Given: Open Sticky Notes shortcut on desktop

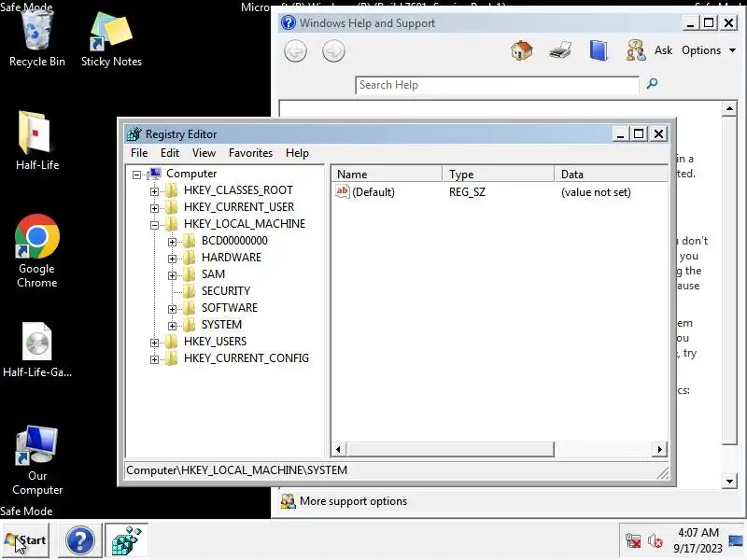Looking at the screenshot, I should click(x=111, y=39).
